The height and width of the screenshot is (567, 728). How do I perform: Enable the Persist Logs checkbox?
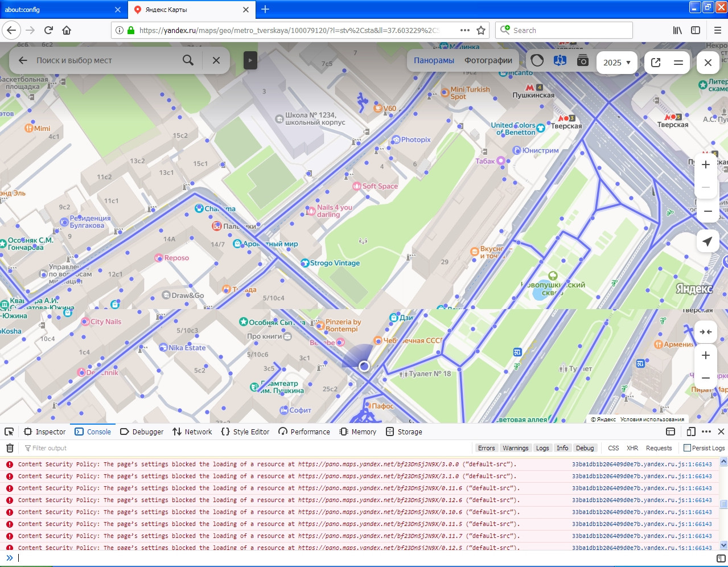pos(687,448)
